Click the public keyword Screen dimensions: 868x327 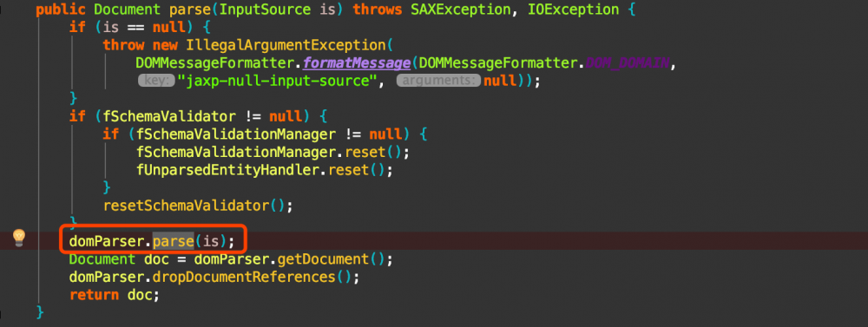(61, 10)
